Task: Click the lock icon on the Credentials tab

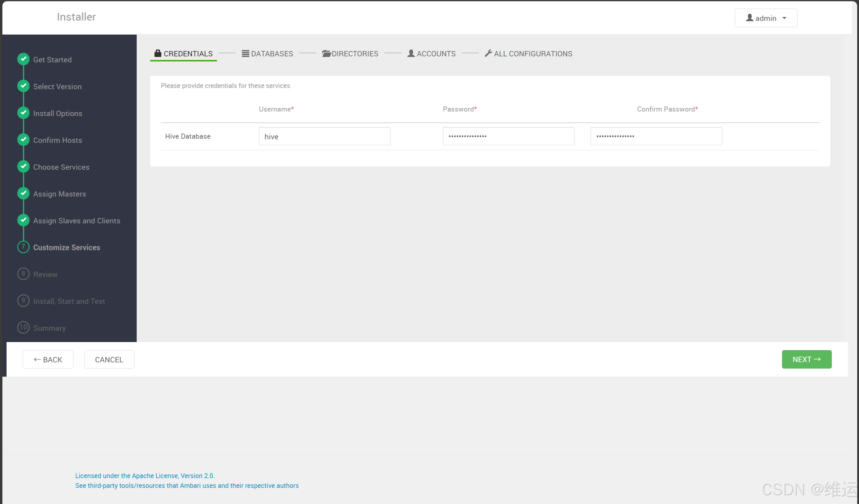Action: coord(157,53)
